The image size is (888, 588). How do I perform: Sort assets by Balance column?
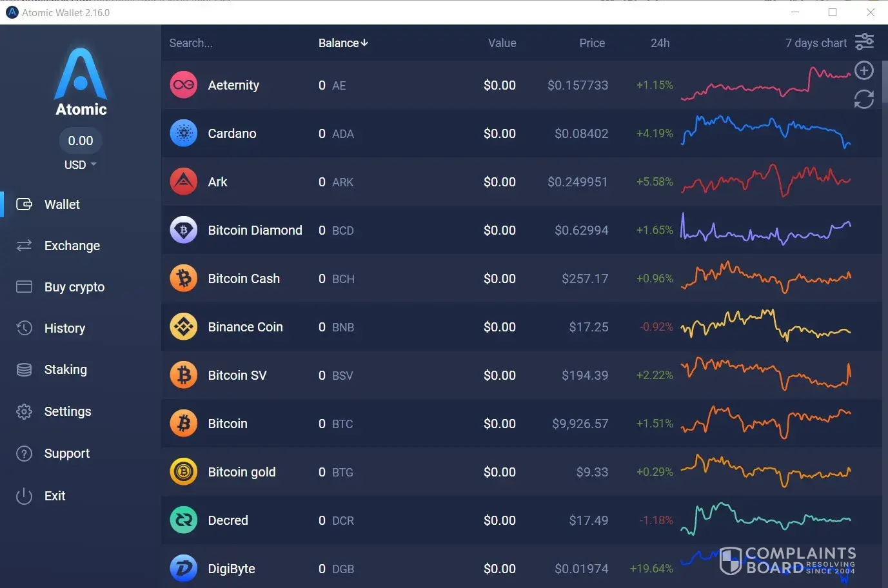point(342,43)
